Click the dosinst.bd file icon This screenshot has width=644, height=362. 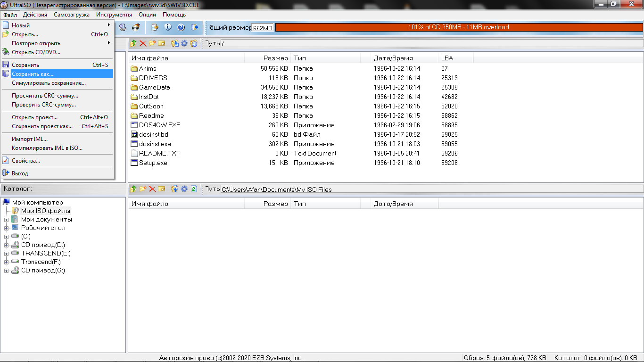coord(134,134)
